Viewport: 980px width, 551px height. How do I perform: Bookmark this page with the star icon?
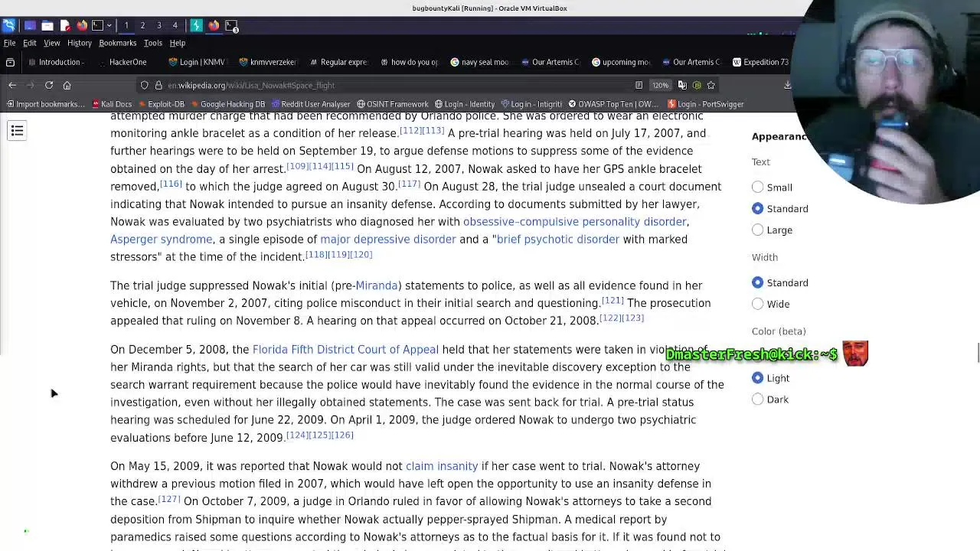711,85
